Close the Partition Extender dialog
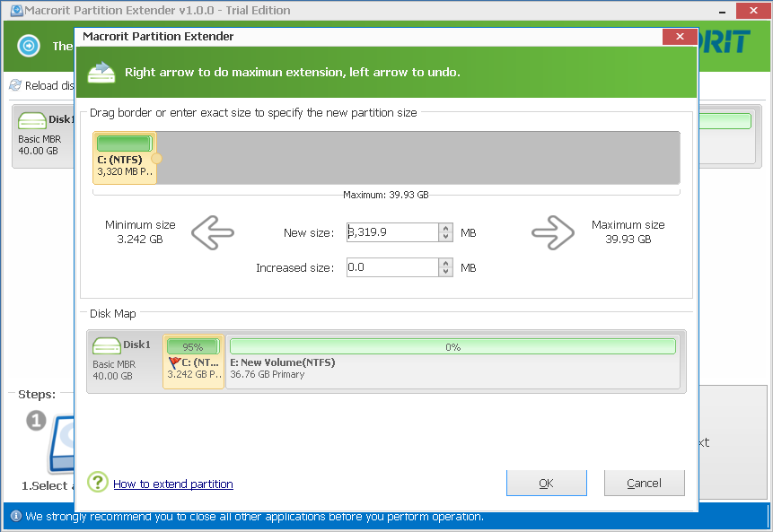 click(x=680, y=37)
